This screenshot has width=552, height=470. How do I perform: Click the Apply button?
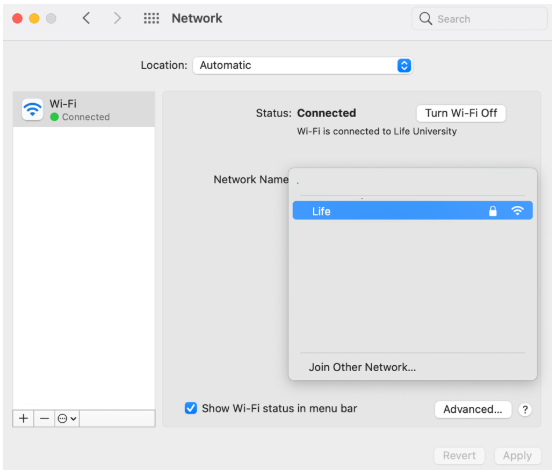518,456
